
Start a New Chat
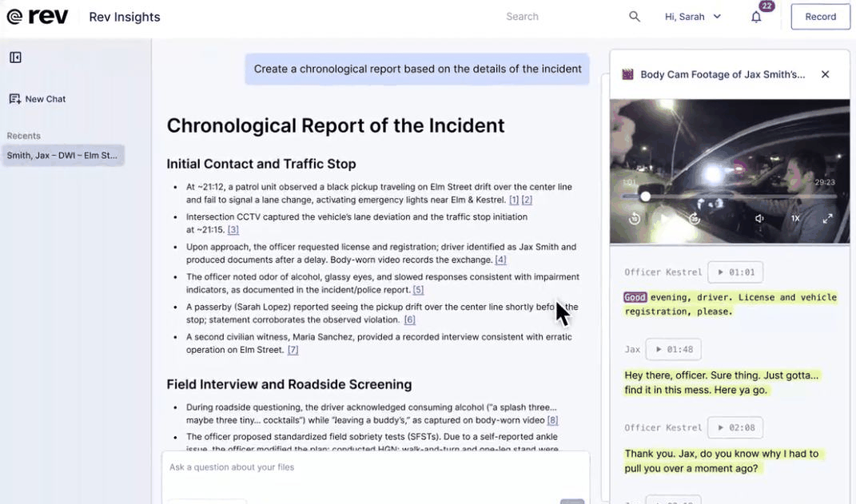click(37, 99)
